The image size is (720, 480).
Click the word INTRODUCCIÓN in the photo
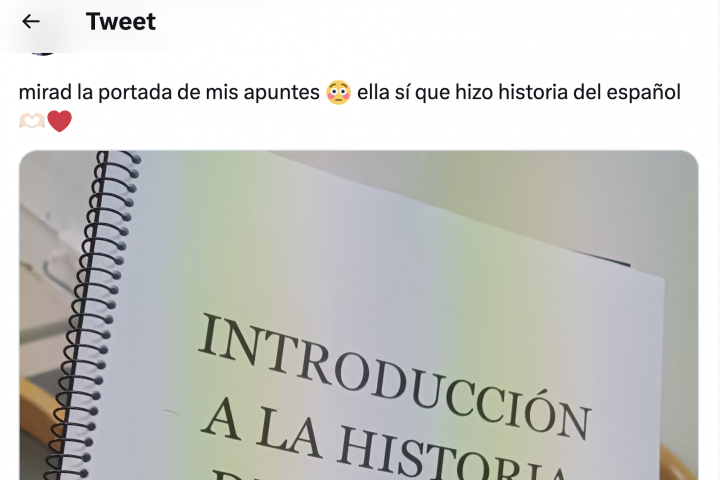click(x=394, y=375)
